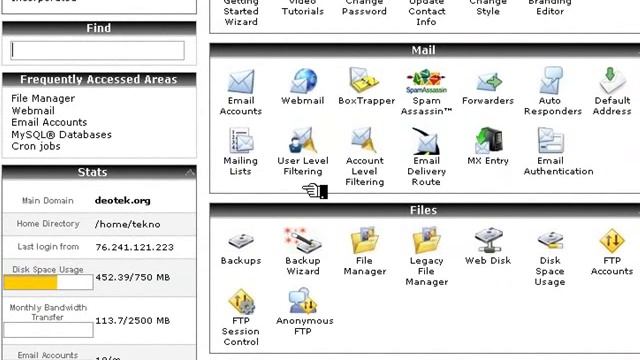This screenshot has height=360, width=640.
Task: Click main domain value deotek.org
Action: pos(122,200)
